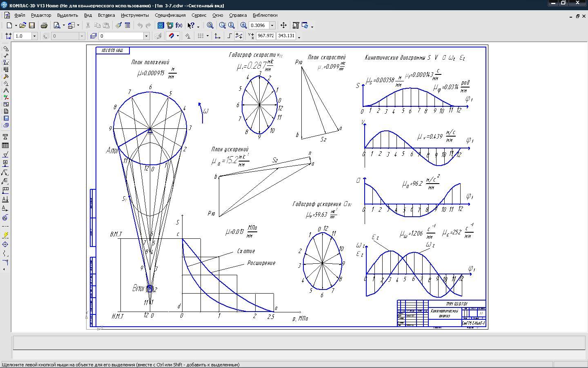The image size is (588, 368).
Task: Open the Спецификация menu
Action: [170, 15]
